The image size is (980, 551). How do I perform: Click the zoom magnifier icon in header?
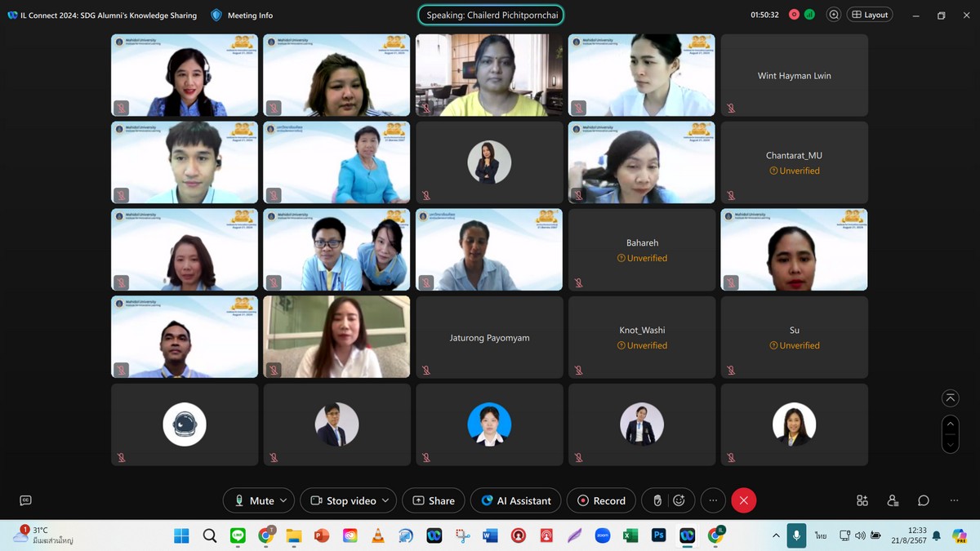(x=833, y=15)
